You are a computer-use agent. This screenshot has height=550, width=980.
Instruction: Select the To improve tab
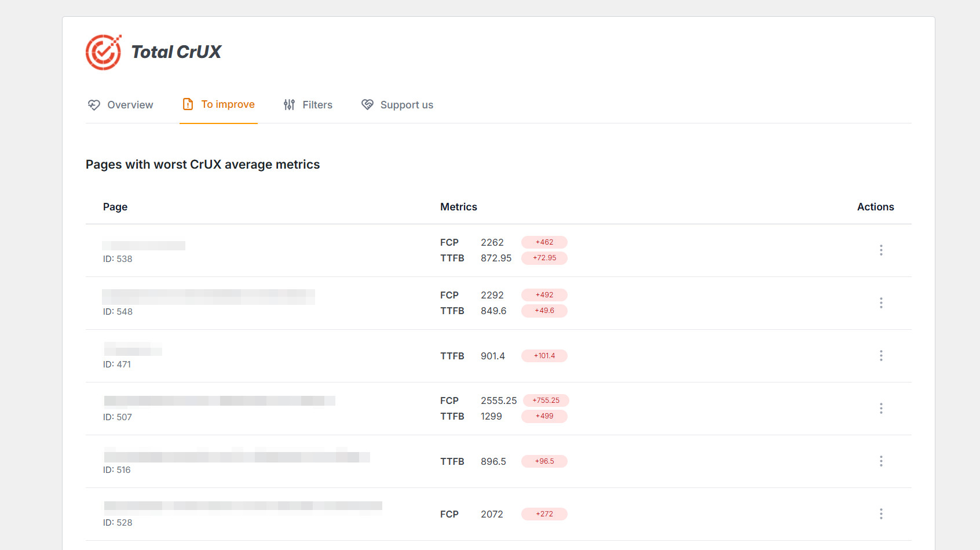[x=228, y=104]
